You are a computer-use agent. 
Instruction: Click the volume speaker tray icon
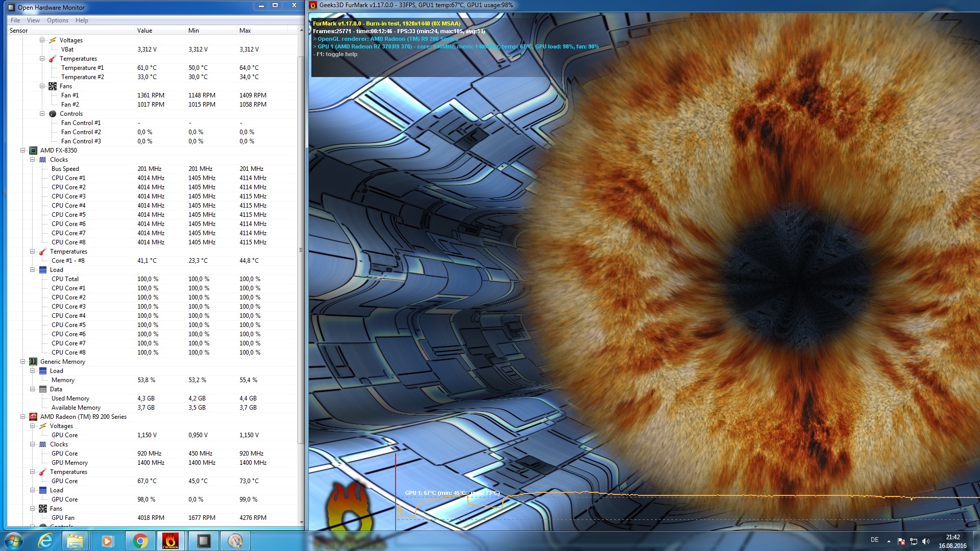click(926, 541)
